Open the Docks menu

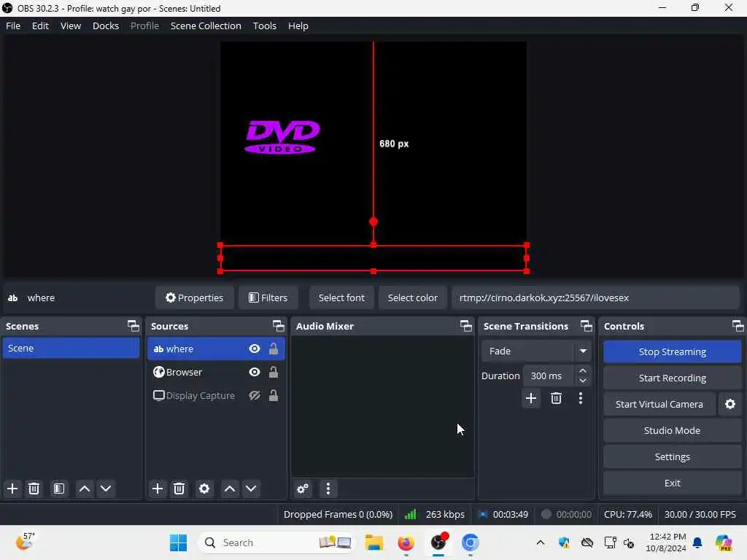click(x=106, y=26)
